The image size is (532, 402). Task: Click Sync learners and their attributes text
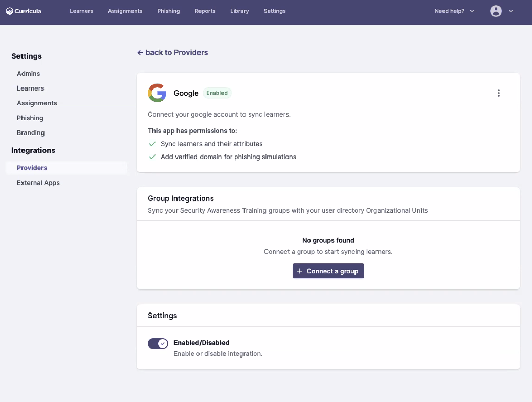pyautogui.click(x=211, y=144)
